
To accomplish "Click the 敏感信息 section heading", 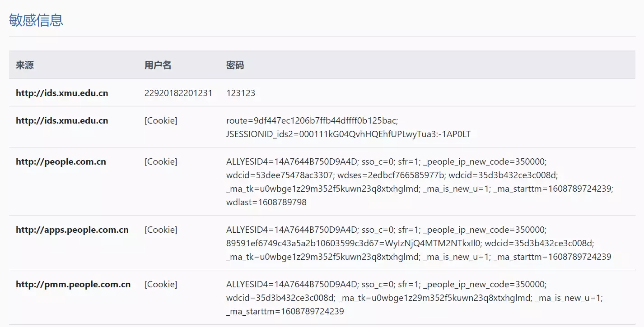I will pos(36,20).
